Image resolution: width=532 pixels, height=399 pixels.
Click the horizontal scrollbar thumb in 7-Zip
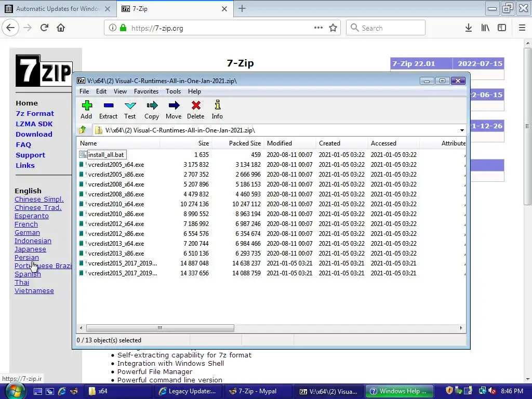point(160,328)
